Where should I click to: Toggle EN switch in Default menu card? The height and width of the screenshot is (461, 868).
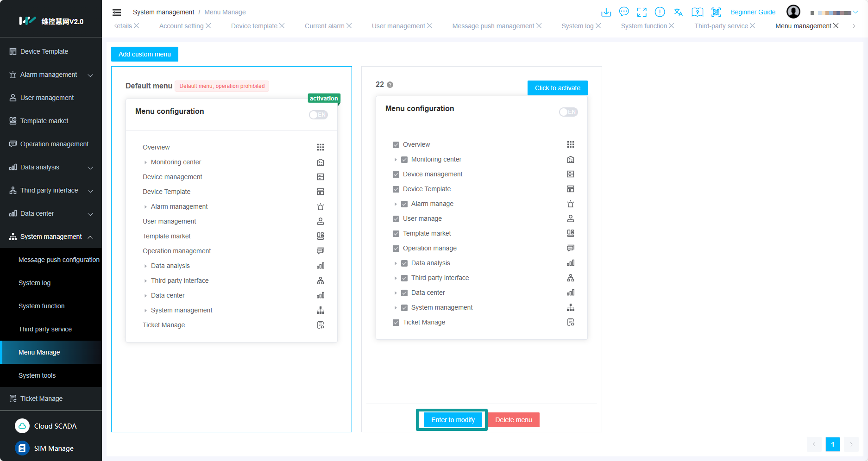[318, 115]
